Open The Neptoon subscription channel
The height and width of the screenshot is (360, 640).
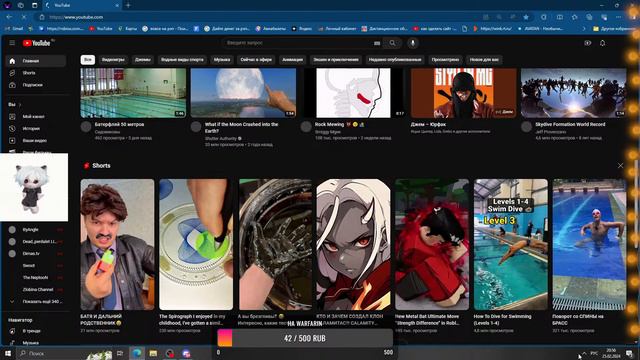pyautogui.click(x=36, y=278)
